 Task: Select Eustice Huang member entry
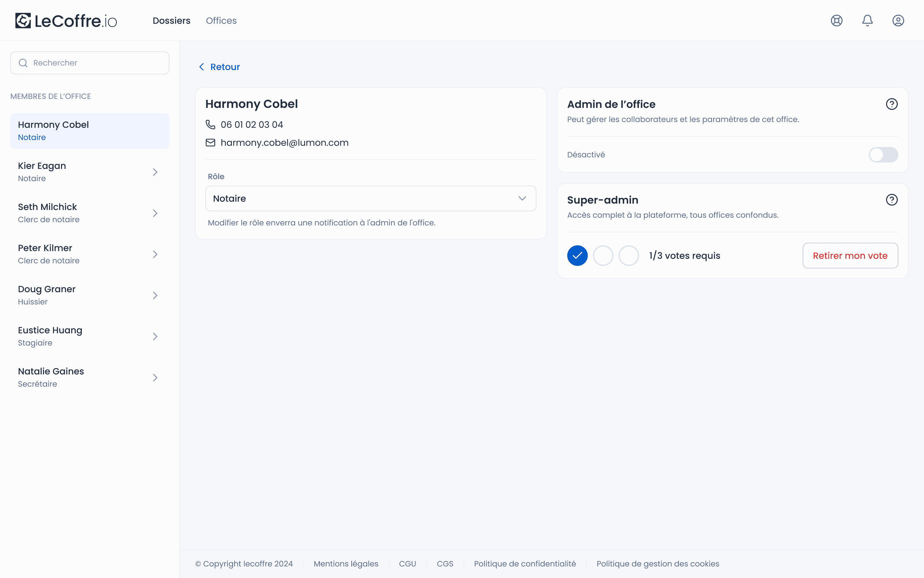tap(90, 337)
